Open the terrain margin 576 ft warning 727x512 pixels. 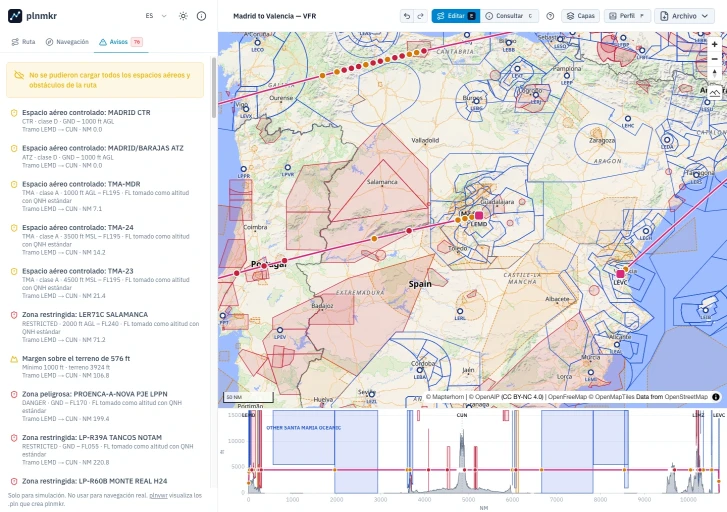coord(106,366)
